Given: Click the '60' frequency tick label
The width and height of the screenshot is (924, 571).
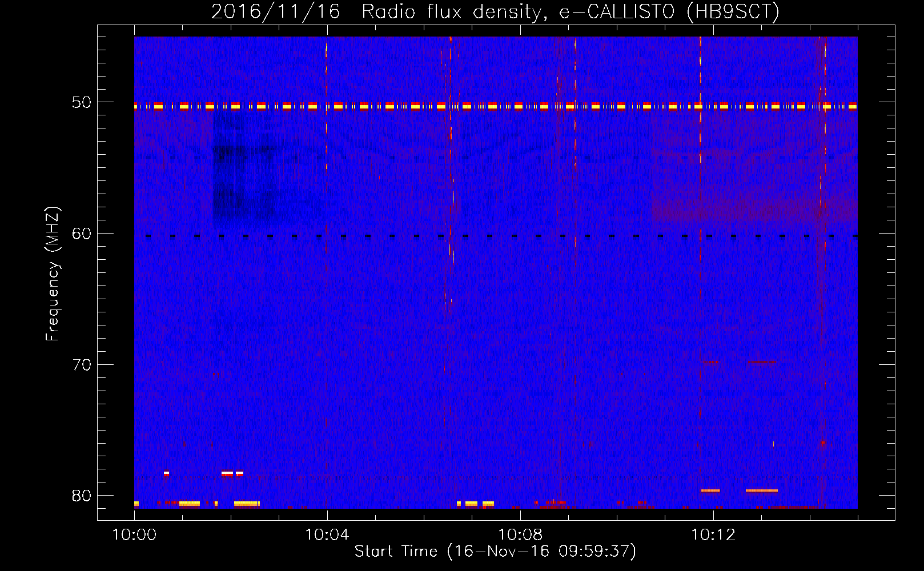Looking at the screenshot, I should (x=82, y=234).
